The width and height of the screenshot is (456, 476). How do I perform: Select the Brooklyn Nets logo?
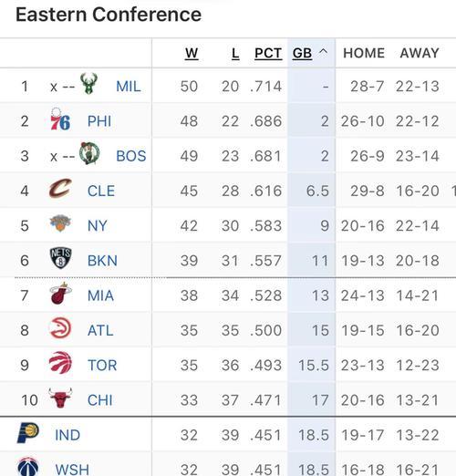point(61,258)
